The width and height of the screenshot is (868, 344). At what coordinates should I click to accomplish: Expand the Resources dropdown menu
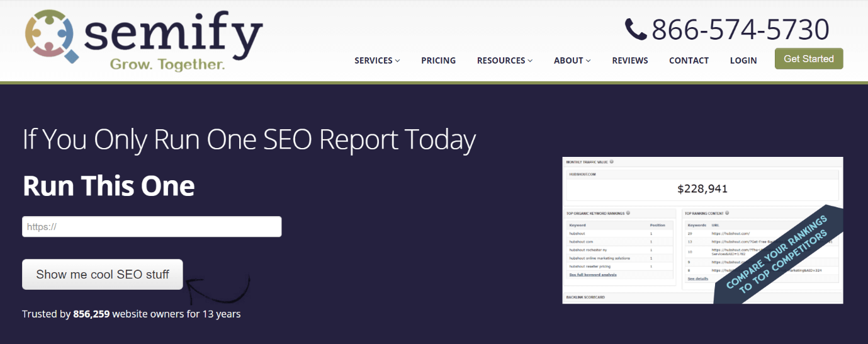[505, 60]
